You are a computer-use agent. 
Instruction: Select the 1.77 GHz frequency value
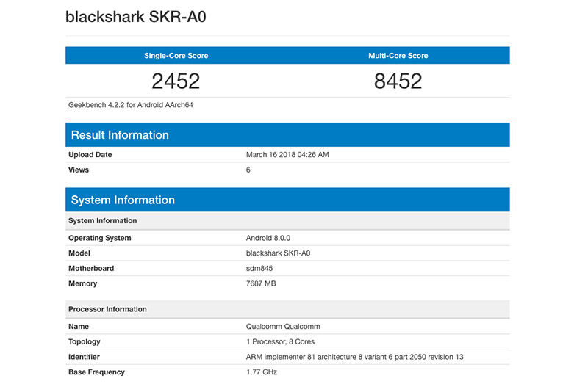pos(262,372)
